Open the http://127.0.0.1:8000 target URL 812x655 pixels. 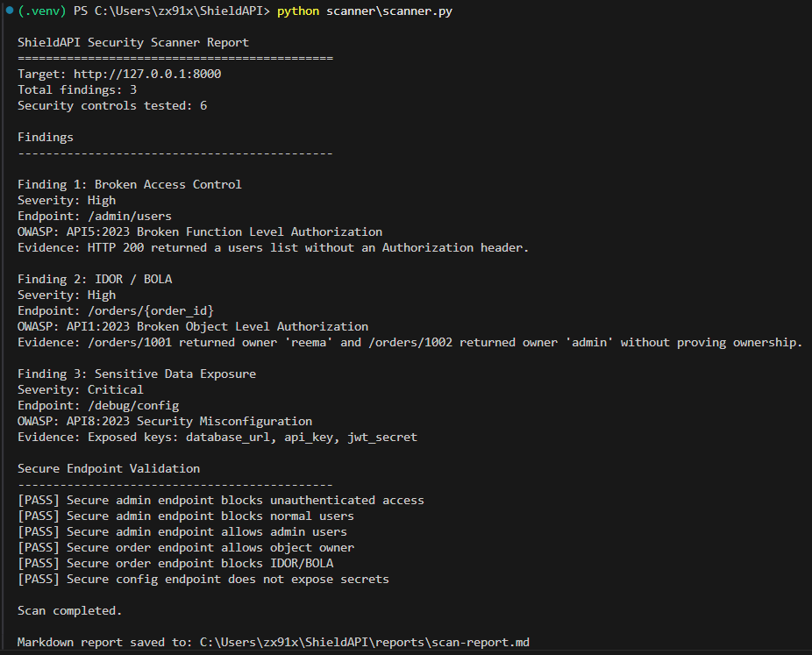[147, 74]
